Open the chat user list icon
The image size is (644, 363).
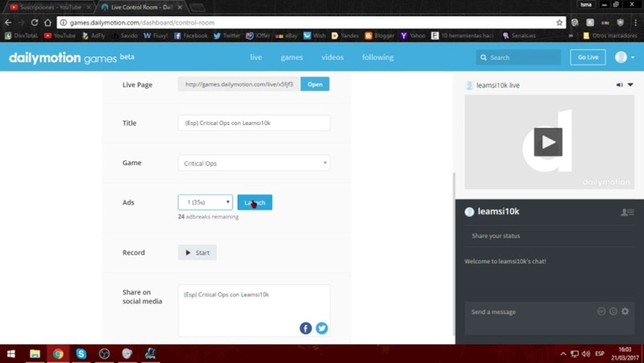(x=627, y=212)
